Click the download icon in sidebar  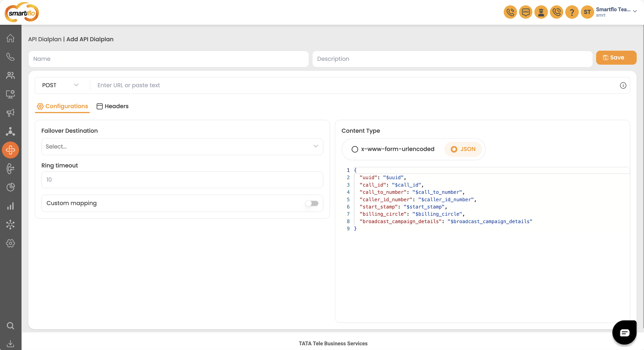pos(10,344)
